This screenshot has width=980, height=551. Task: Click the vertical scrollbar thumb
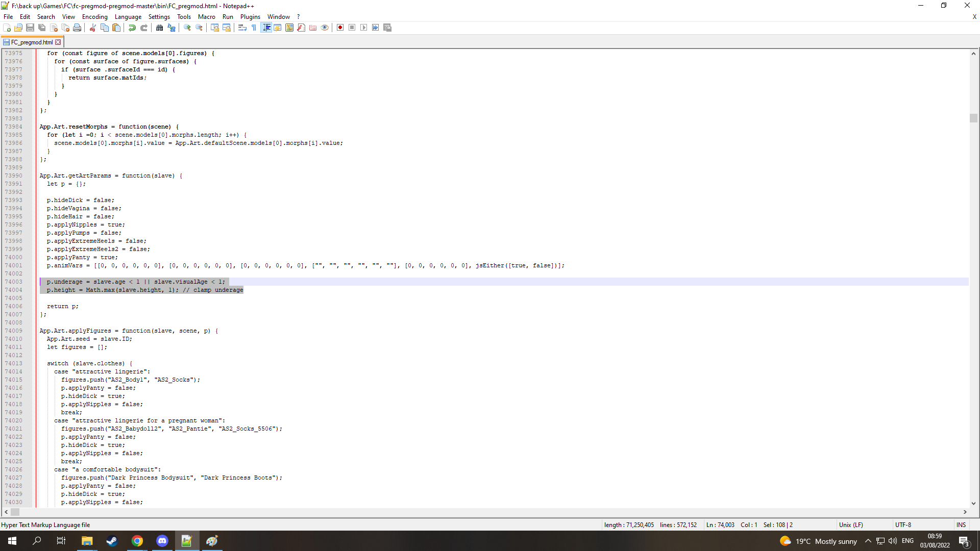973,118
